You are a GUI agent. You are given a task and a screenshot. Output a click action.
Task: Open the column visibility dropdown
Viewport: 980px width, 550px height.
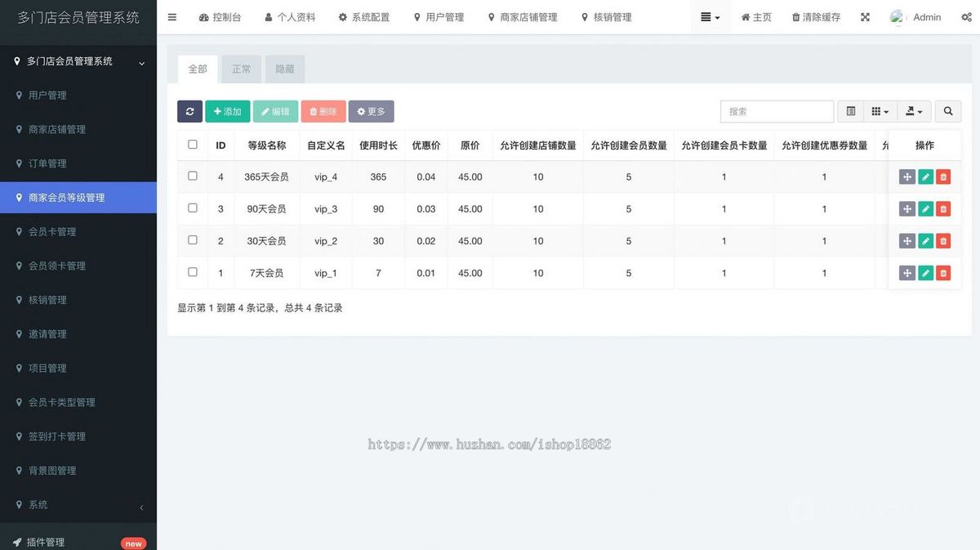(880, 111)
